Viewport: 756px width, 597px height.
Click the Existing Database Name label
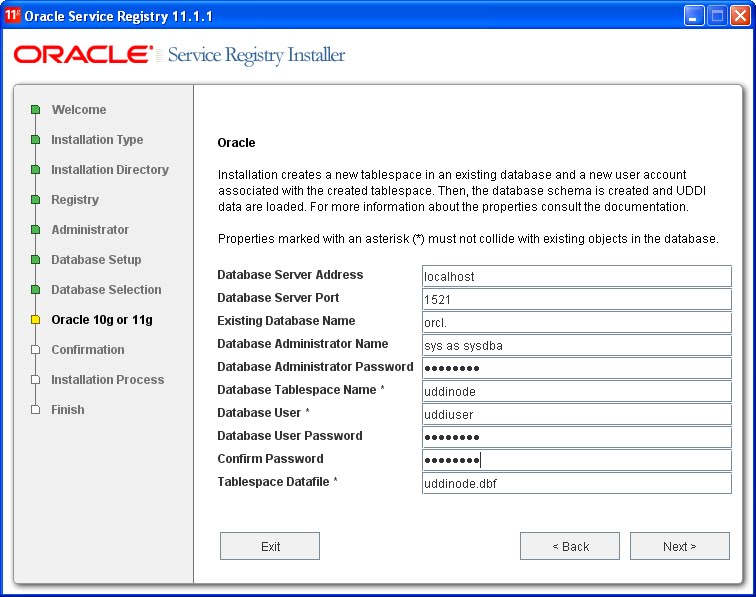pyautogui.click(x=286, y=321)
